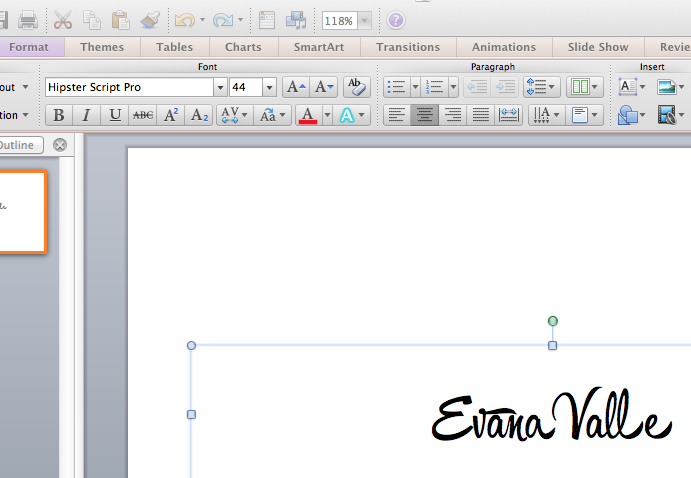The image size is (691, 478).
Task: Open the purple Help button
Action: [x=396, y=20]
